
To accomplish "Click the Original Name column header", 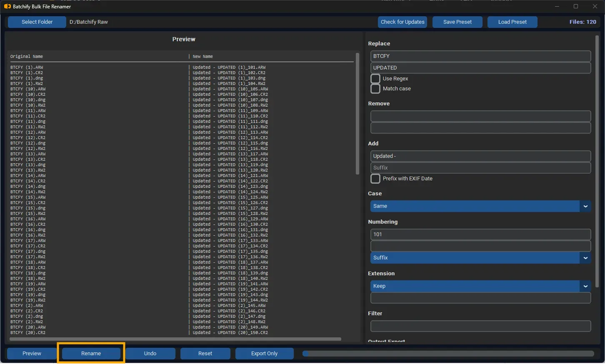I will click(27, 57).
